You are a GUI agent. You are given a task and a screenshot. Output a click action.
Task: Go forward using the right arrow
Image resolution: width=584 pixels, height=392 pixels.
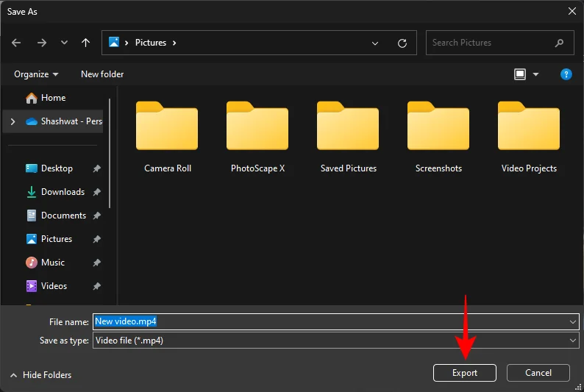click(42, 43)
